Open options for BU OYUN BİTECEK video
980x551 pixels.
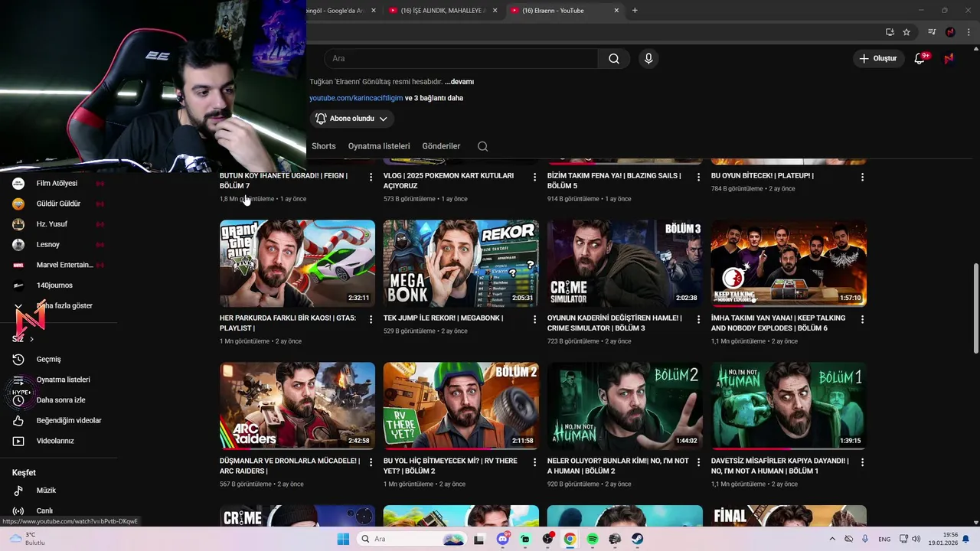[x=862, y=177]
